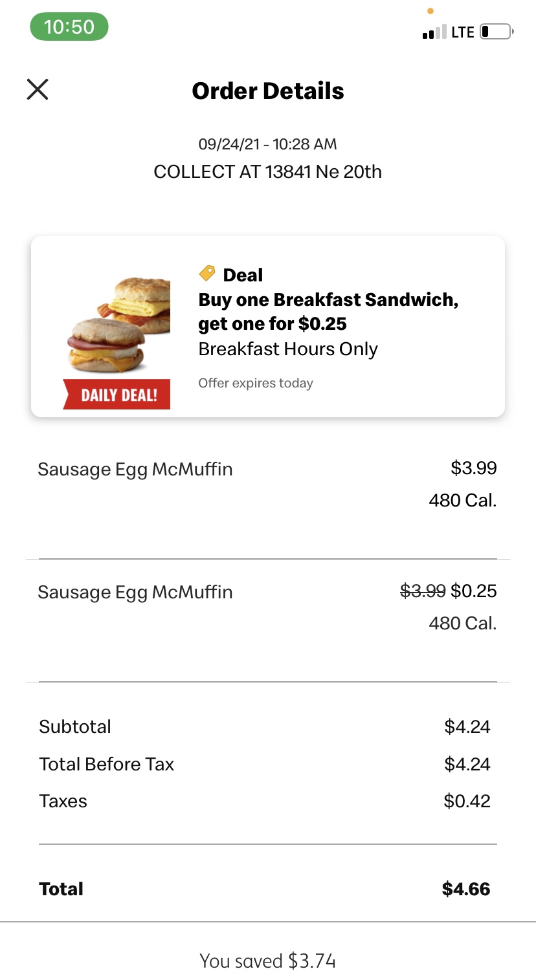Tap the Subtotal row
Image resolution: width=536 pixels, height=980 pixels.
tap(75, 726)
